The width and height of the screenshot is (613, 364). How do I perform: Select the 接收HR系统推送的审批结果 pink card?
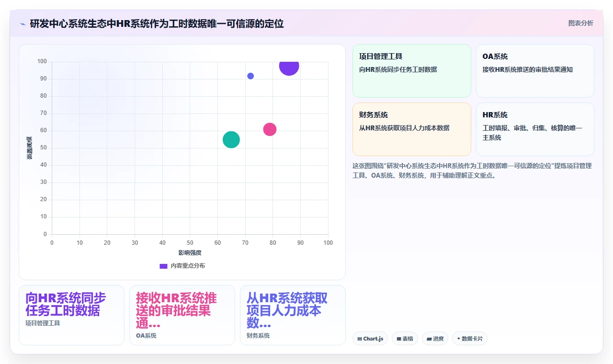[x=182, y=315]
